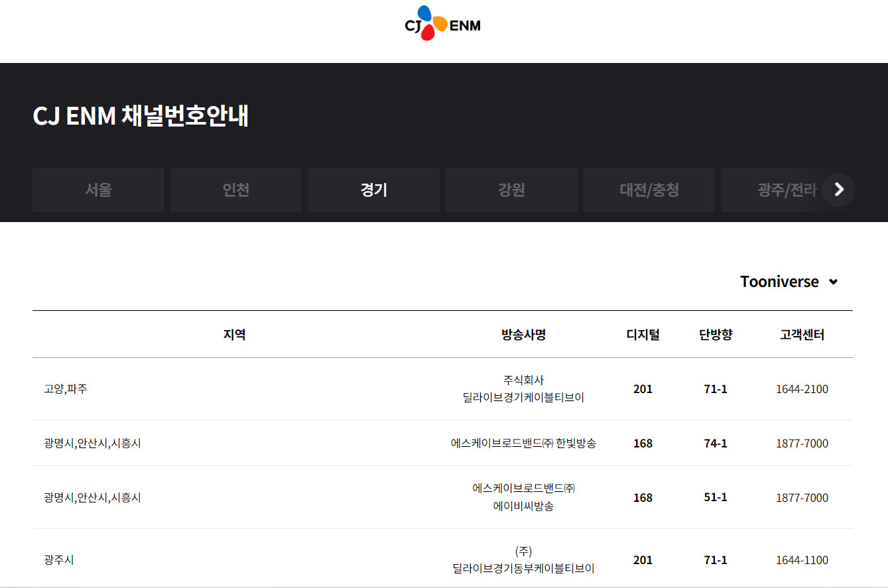Click the right arrow to see more regions

click(x=838, y=190)
